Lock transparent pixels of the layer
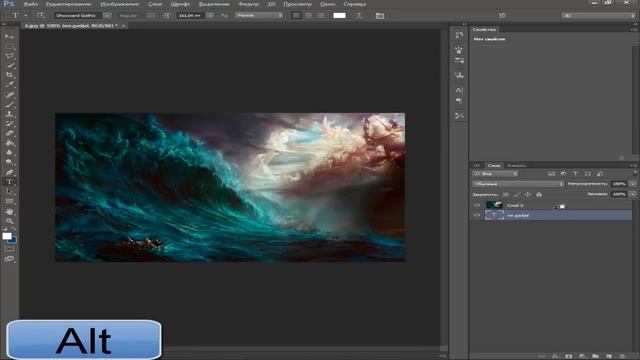640x360 pixels. (x=506, y=195)
